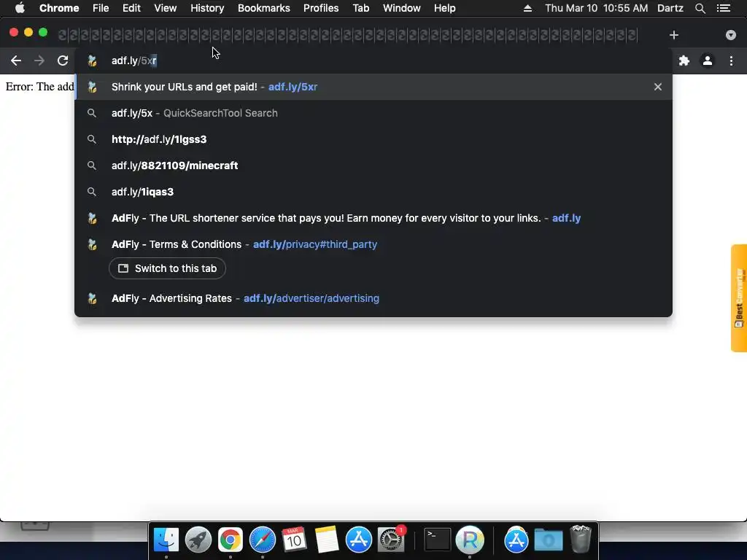
Task: Open the Chrome profile avatar
Action: pos(708,61)
